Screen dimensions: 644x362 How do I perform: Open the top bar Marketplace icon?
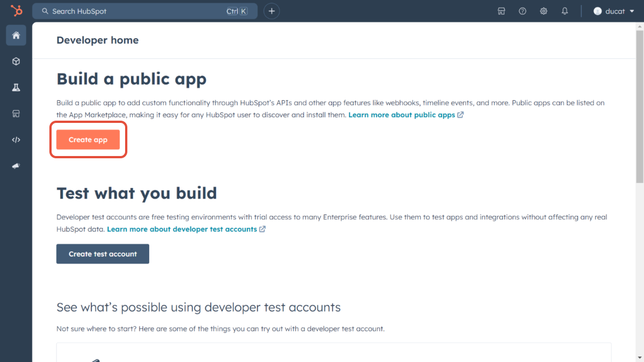tap(502, 11)
